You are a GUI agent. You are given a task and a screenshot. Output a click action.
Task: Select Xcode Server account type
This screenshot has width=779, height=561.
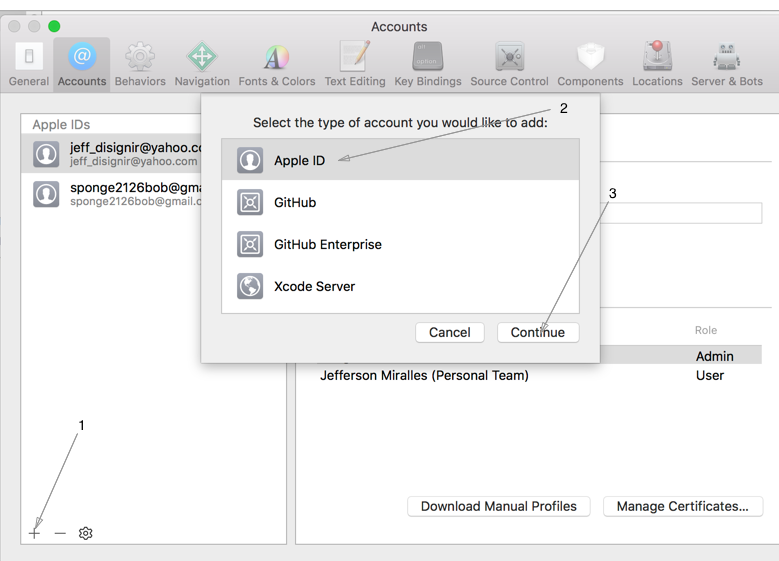[x=400, y=286]
